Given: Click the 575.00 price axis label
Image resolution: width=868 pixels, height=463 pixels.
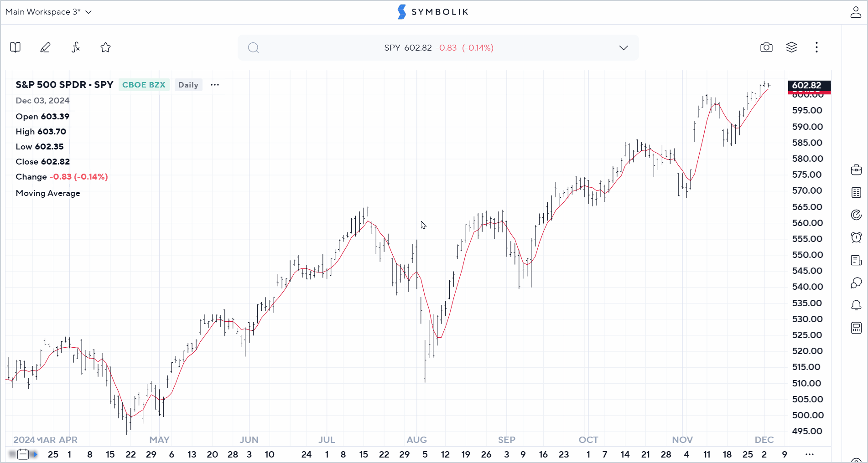Looking at the screenshot, I should (807, 175).
